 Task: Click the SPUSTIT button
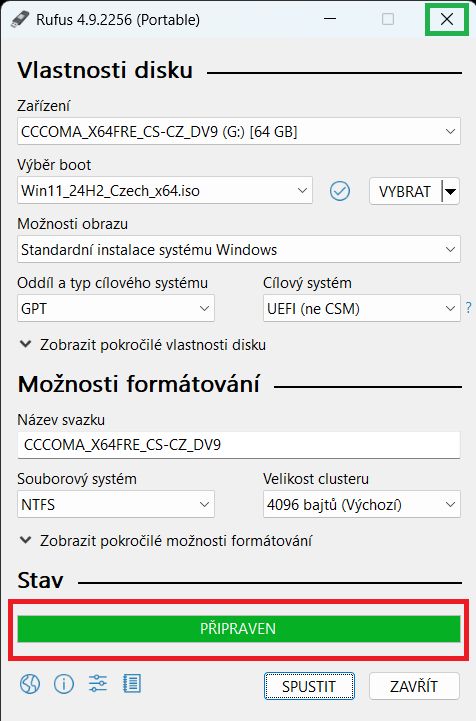[x=309, y=686]
